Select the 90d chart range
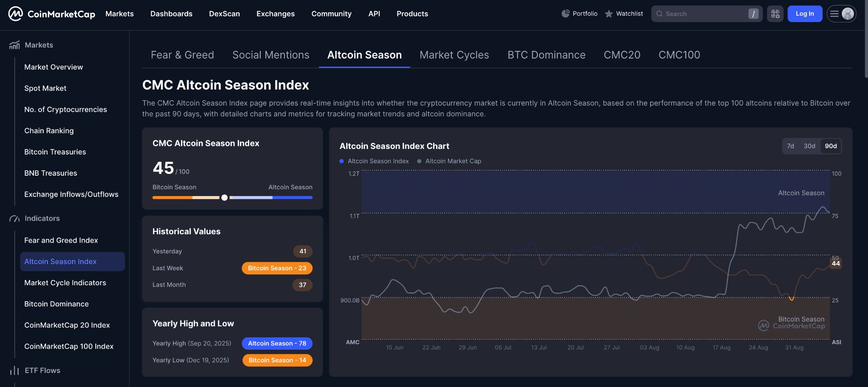Screen dimensions: 868x387 (831, 146)
